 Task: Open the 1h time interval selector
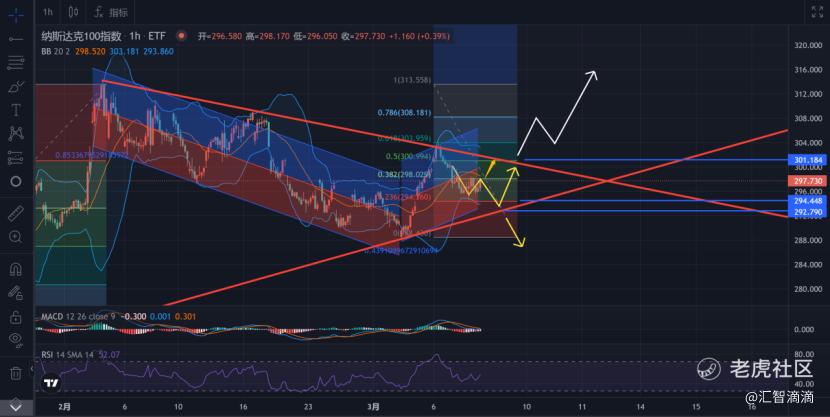48,12
